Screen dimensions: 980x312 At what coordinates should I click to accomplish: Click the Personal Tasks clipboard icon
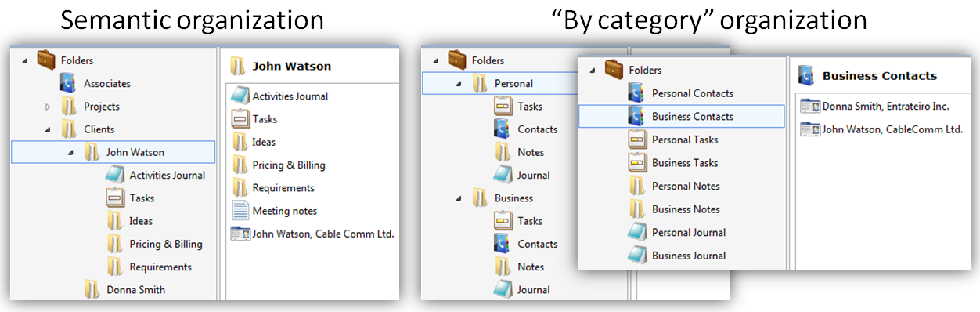637,140
